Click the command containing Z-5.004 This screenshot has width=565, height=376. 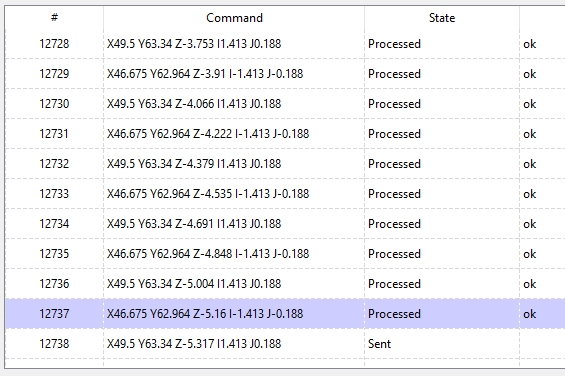(x=194, y=284)
